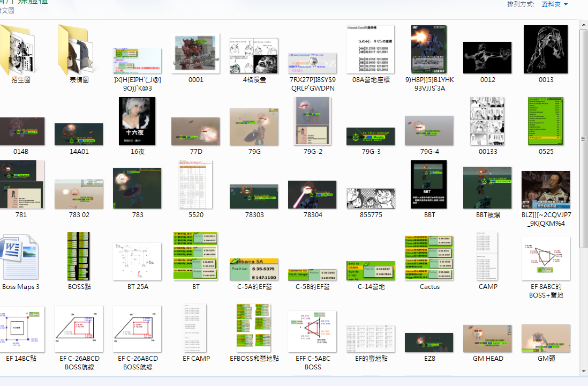Click the 9)H8P}]5}B1YHK 93VJJS`3A file name
Image resolution: width=588 pixels, height=386 pixels.
pos(429,84)
